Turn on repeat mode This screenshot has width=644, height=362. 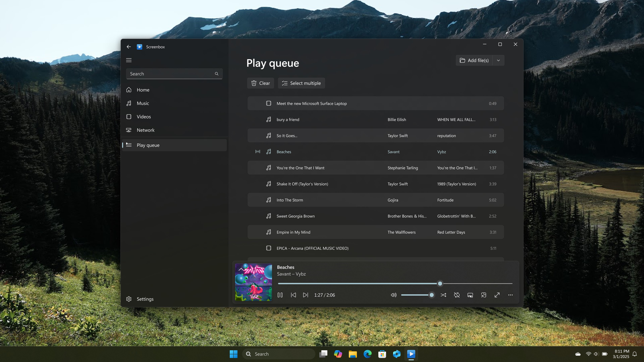457,295
